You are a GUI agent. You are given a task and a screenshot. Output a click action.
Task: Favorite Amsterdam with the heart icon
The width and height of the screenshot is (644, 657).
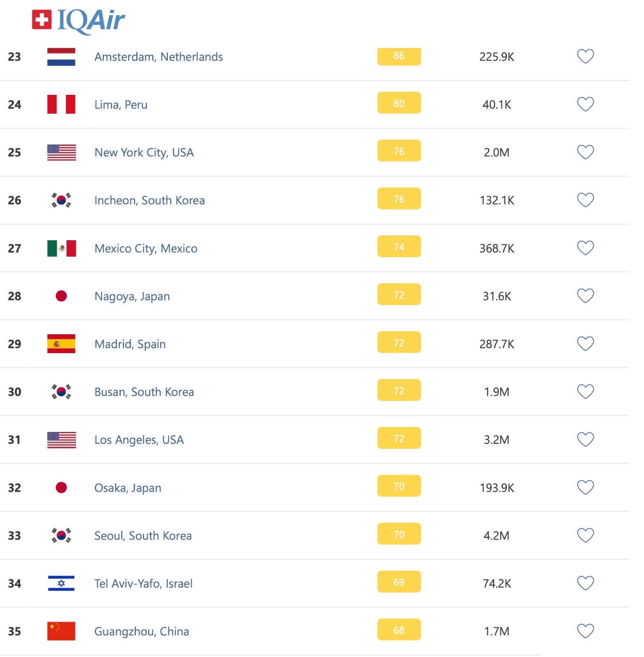click(585, 56)
